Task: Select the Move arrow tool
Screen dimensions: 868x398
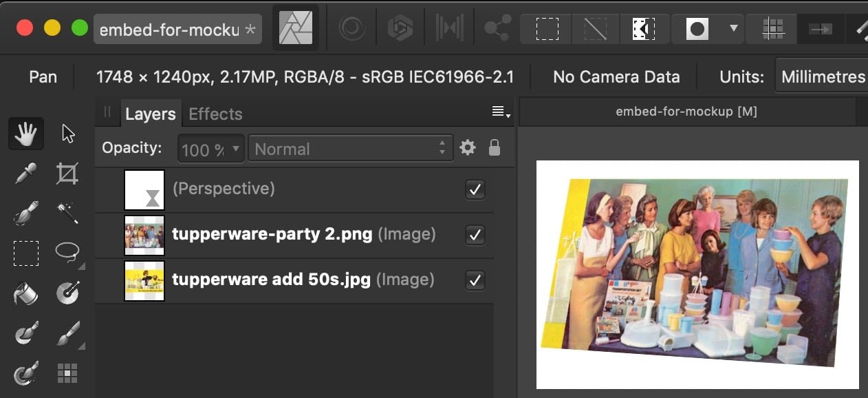Action: [67, 134]
